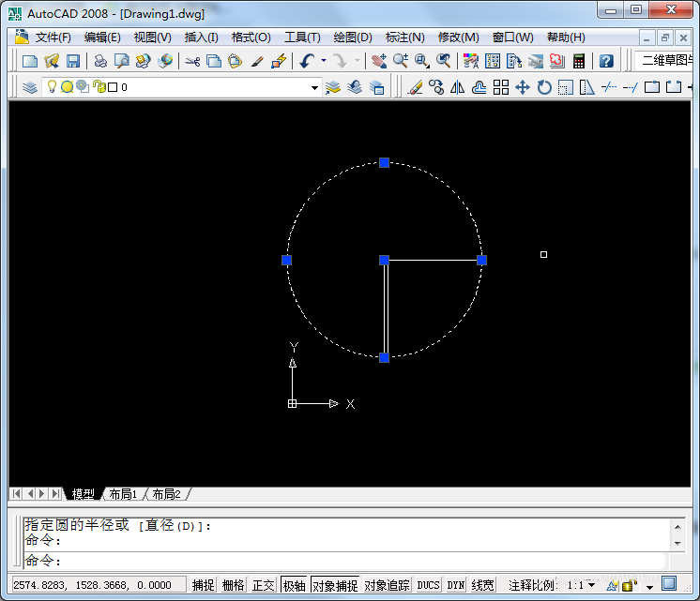Open the calculator icon in toolbar

click(579, 61)
